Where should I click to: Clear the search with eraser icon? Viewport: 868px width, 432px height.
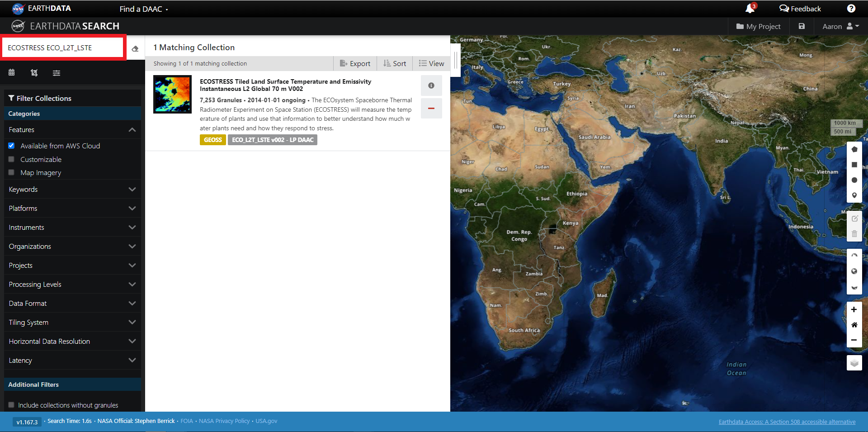click(x=135, y=48)
